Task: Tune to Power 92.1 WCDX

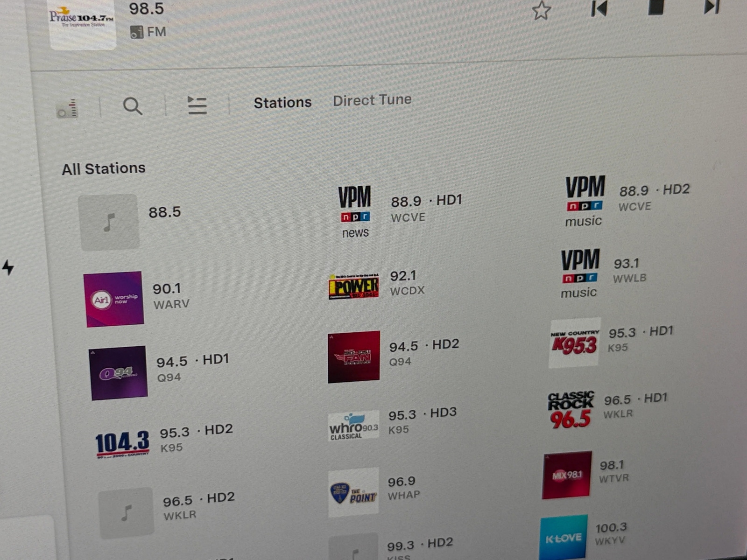Action: (353, 286)
